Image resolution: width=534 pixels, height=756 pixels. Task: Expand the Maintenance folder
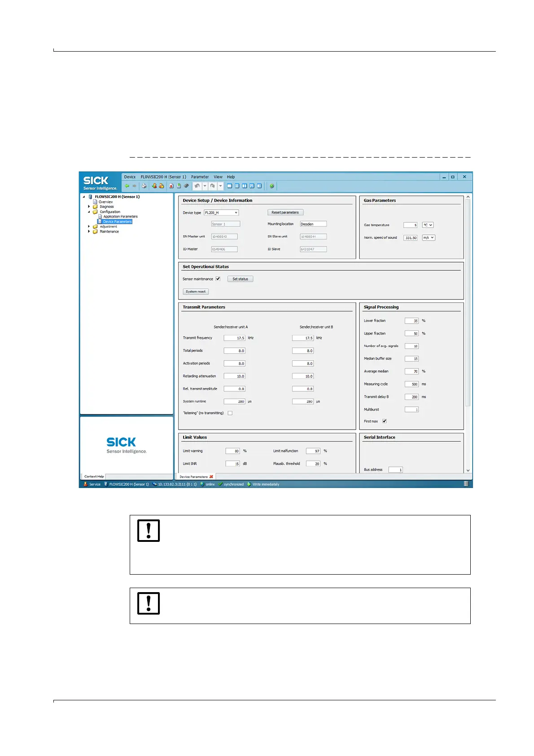[89, 231]
